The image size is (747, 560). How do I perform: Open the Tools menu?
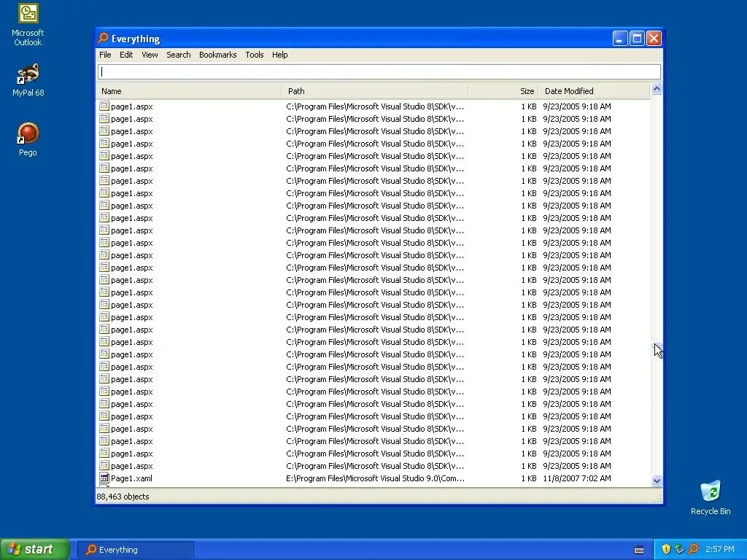click(255, 55)
